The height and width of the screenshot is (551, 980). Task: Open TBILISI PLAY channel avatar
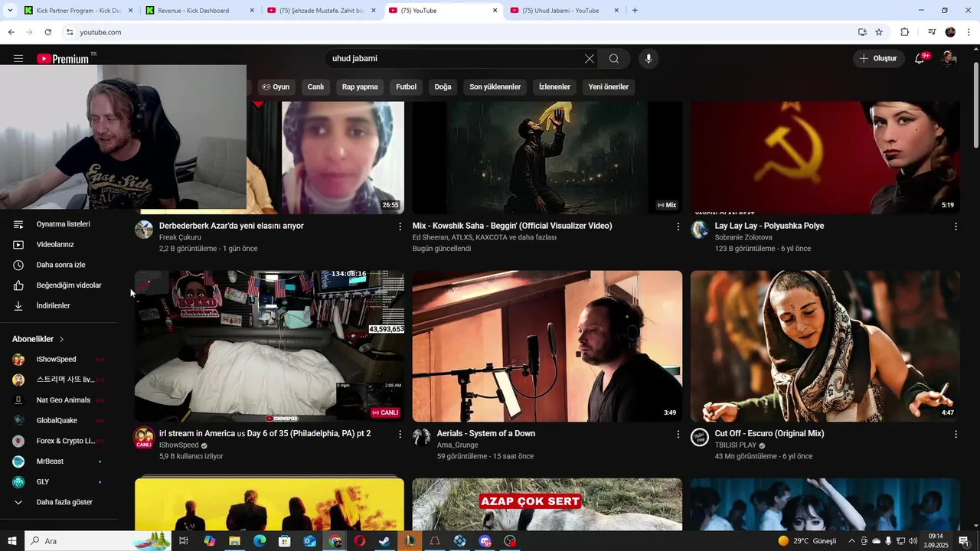click(700, 437)
